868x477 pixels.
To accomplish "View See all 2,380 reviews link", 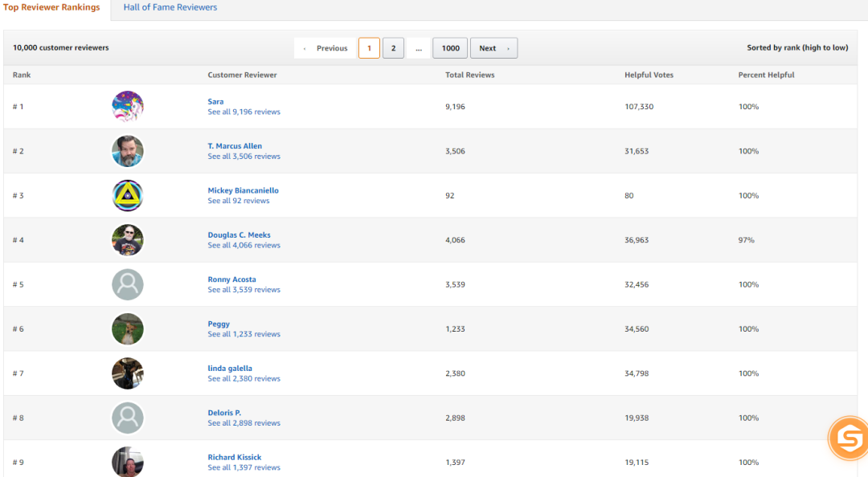I will pyautogui.click(x=244, y=378).
